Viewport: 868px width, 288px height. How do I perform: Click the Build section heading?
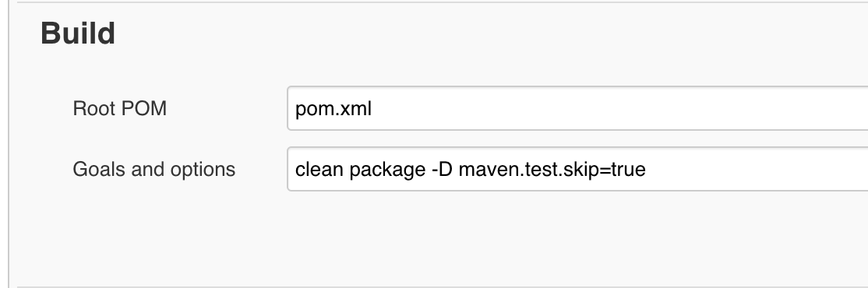[78, 33]
